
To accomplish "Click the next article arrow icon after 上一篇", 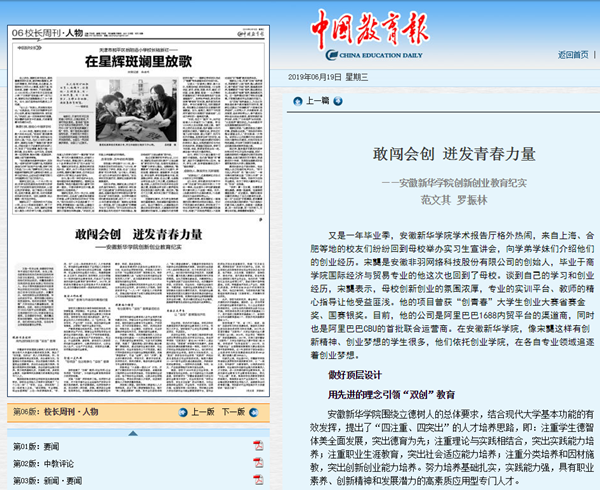I will [x=339, y=101].
